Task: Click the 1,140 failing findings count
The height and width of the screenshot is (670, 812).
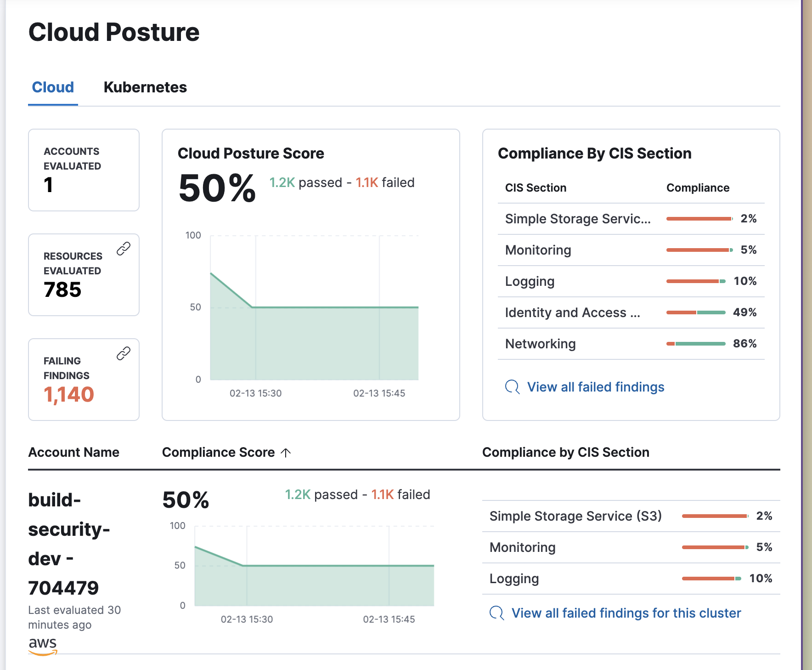Action: (69, 394)
